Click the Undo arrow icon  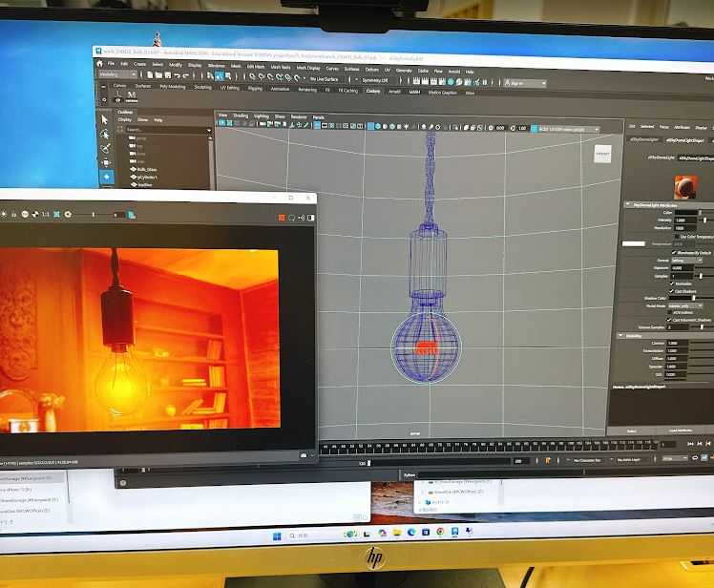pos(178,75)
